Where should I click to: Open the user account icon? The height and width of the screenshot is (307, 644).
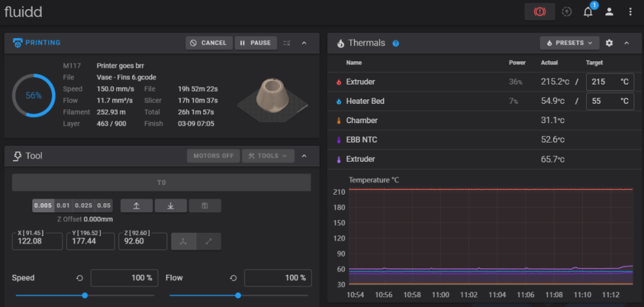[x=609, y=12]
